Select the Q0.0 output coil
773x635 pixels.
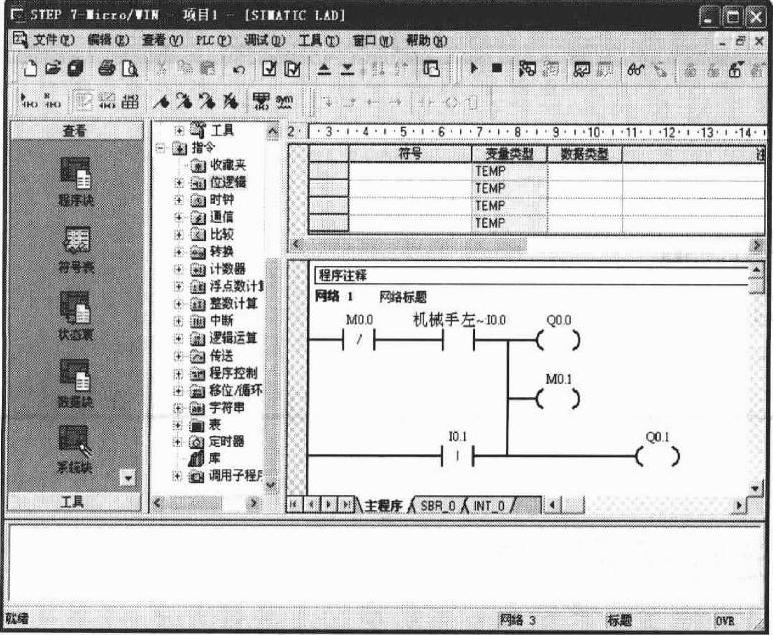tap(558, 340)
